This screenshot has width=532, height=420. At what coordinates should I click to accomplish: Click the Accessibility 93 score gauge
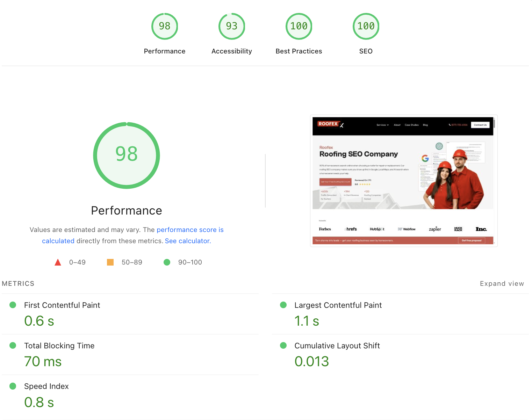pyautogui.click(x=232, y=26)
